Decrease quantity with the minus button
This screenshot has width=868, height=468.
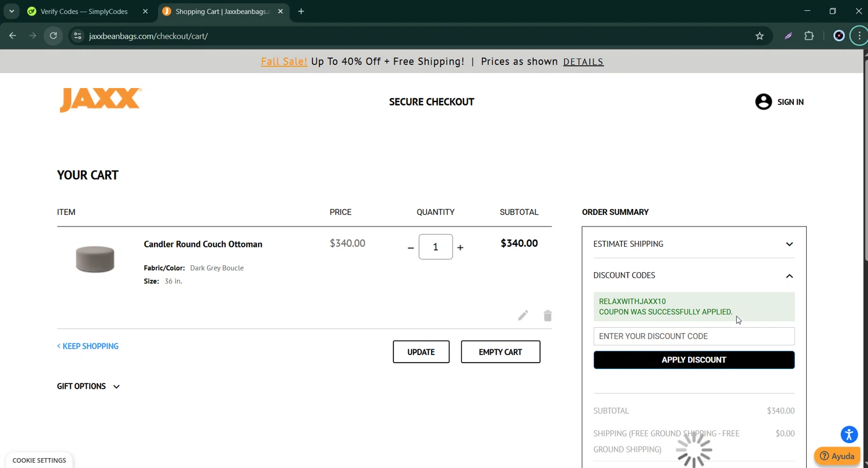click(x=411, y=247)
